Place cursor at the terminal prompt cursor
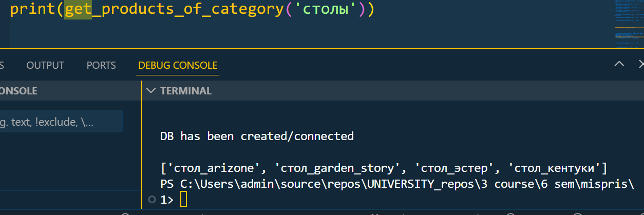Viewport: 644px width, 215px height. tap(184, 200)
